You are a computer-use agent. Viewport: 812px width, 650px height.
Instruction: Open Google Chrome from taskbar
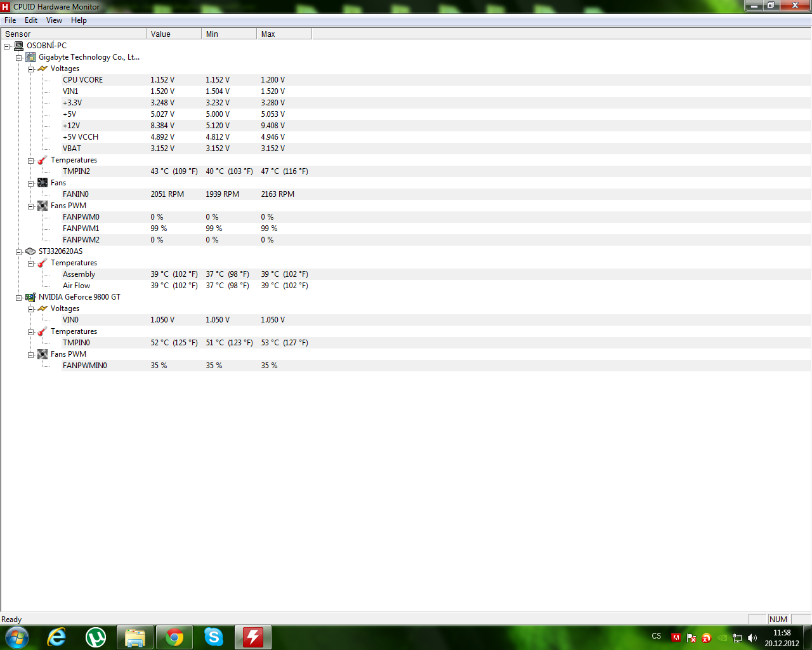pyautogui.click(x=174, y=637)
